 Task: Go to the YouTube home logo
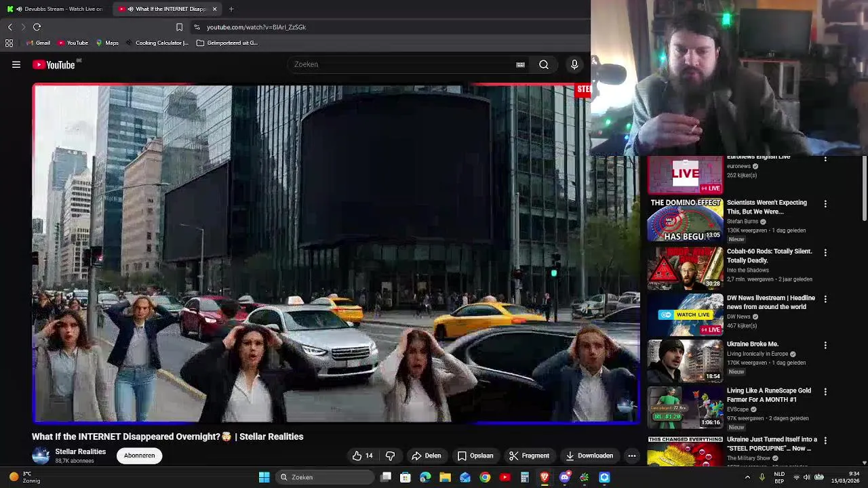(x=54, y=64)
